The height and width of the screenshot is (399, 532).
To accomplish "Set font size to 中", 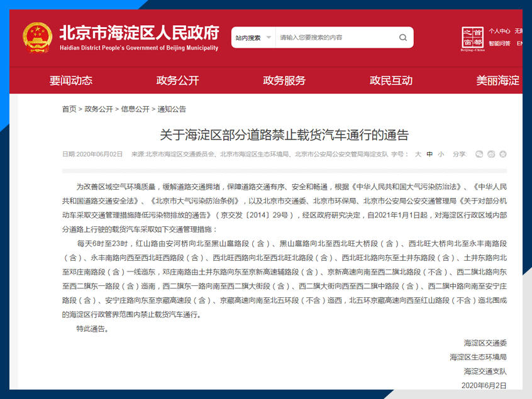I will coord(429,154).
